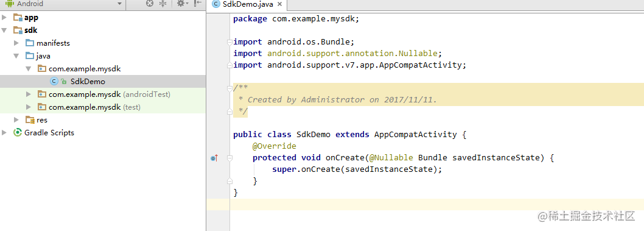Click the class icon on SdkDemo.java tab

[215, 4]
